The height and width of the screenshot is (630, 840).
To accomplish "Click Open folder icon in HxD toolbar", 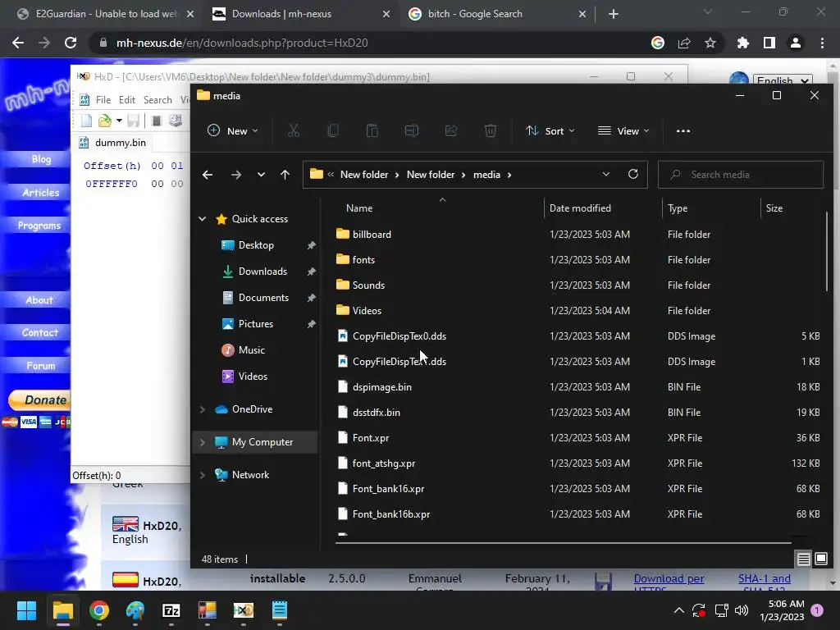I will (x=105, y=121).
